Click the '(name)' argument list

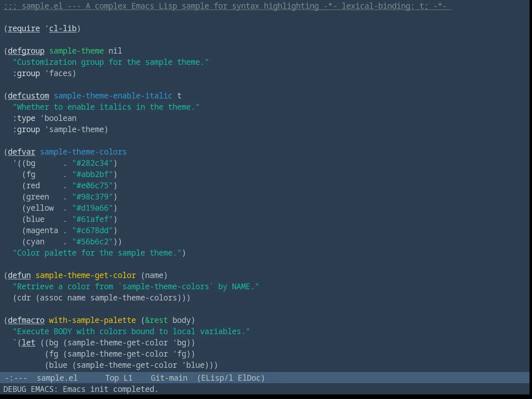pos(154,275)
